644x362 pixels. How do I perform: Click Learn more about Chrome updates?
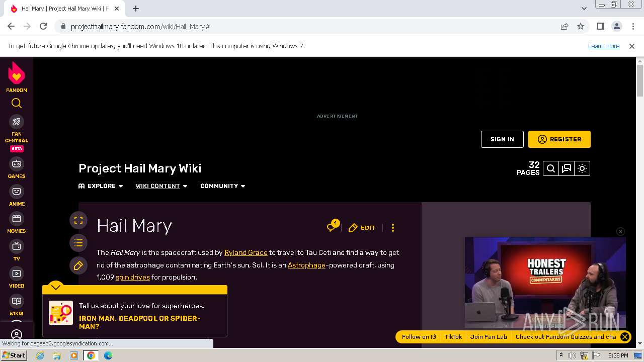(x=604, y=46)
